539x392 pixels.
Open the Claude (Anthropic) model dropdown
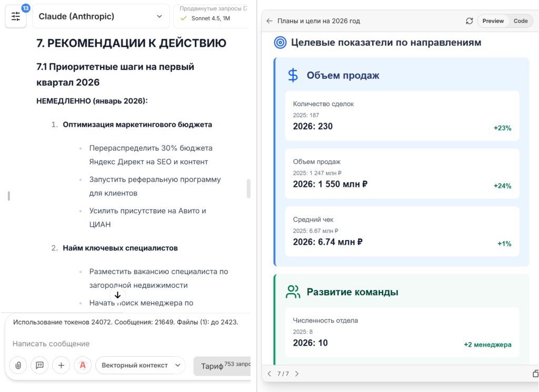click(x=101, y=16)
